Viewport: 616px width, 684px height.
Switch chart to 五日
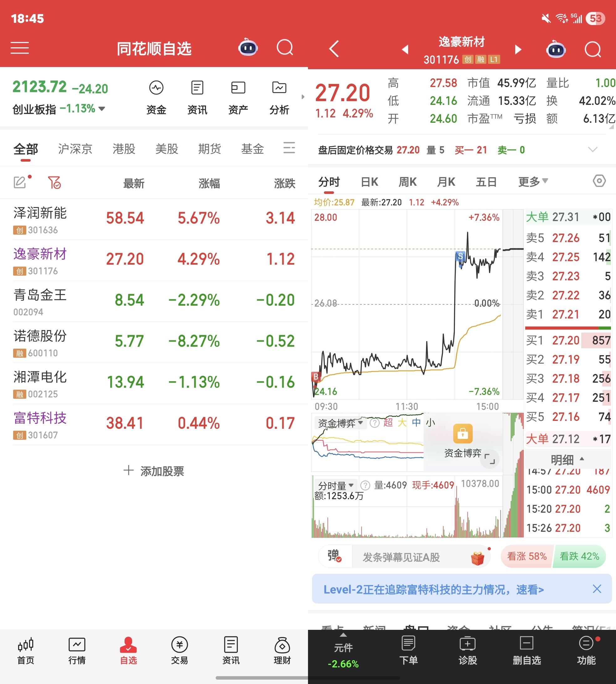[x=486, y=182]
